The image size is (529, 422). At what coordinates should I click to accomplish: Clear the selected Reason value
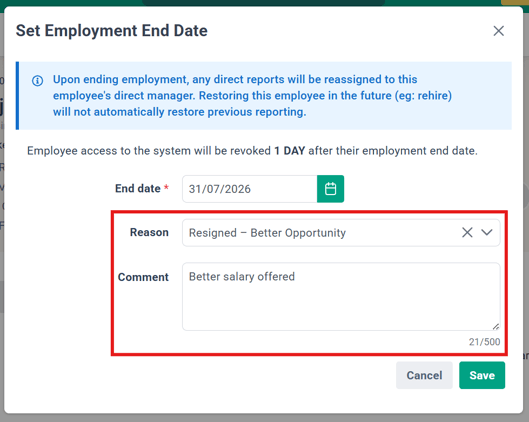click(467, 232)
